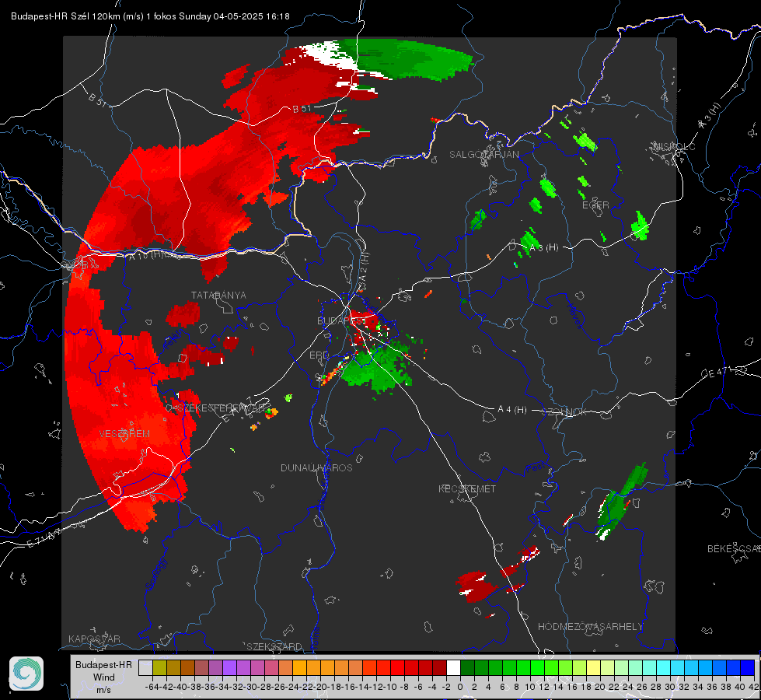Pick the dark green legend swatch between 0 and 2
This screenshot has width=761, height=700.
467,667
